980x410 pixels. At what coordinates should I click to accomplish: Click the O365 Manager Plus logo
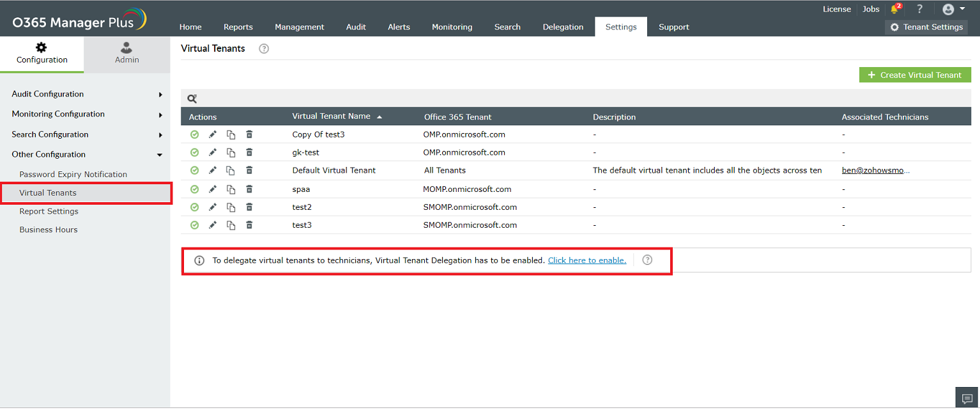point(79,20)
